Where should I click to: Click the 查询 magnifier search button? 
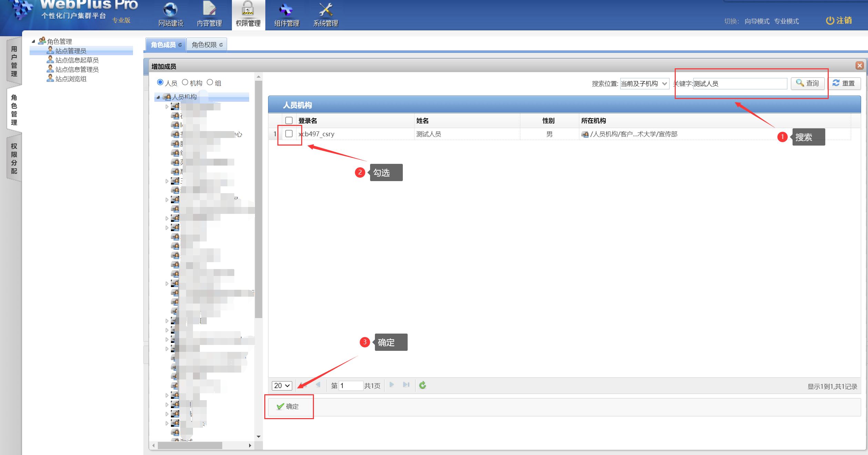[807, 83]
